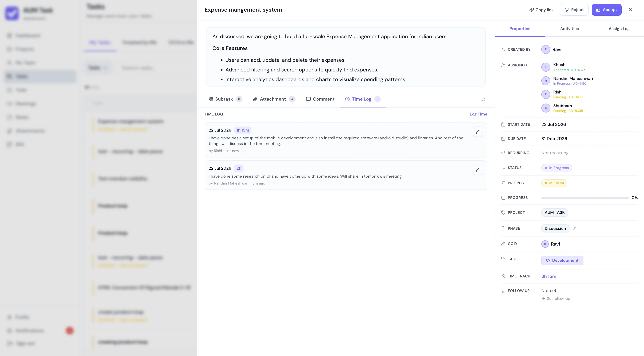Click Shubham's avatar icon

click(545, 108)
